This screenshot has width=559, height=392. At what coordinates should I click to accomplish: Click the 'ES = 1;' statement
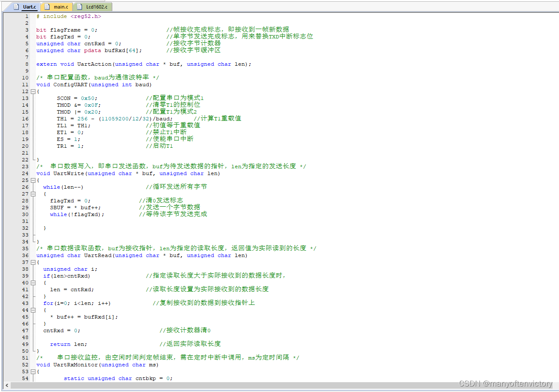(x=68, y=139)
